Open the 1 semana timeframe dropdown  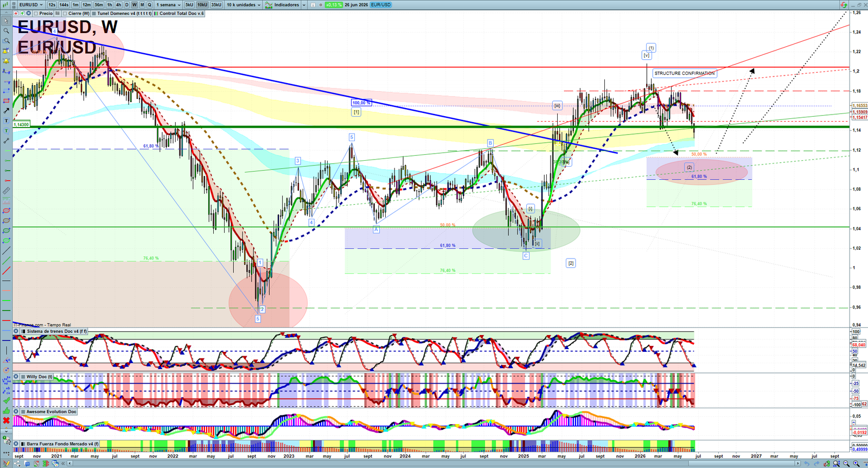(168, 4)
